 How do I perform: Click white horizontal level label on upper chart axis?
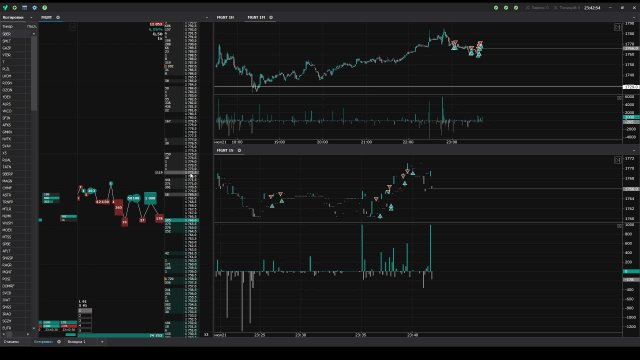click(631, 87)
